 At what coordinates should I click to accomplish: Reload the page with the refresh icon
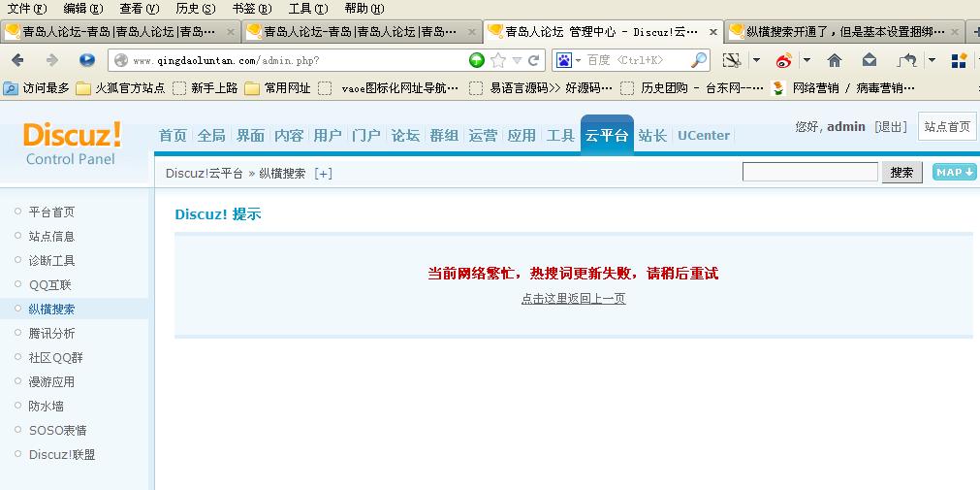[x=534, y=60]
